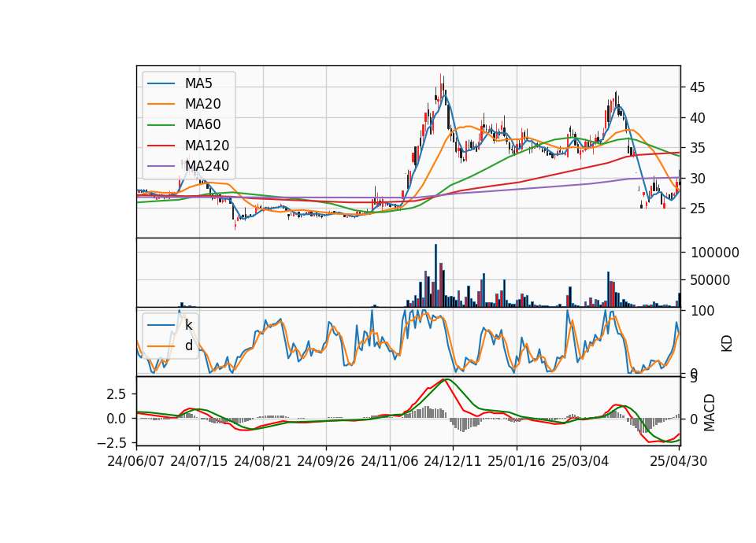Click the price peak candlestick above 45
The image size is (756, 543).
pos(441,87)
